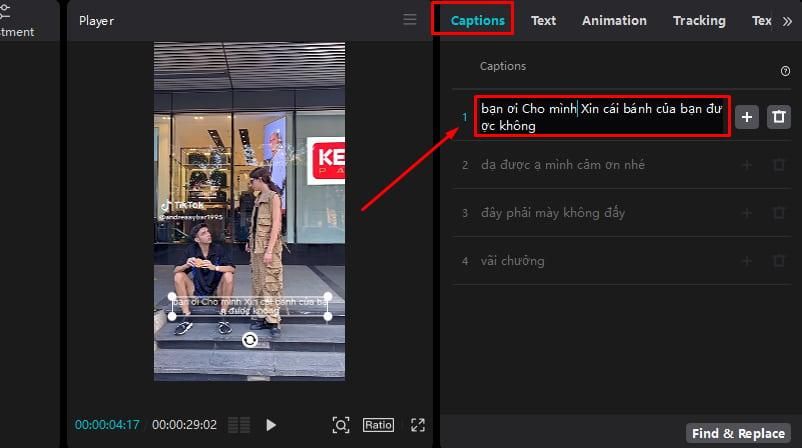
Task: Switch to the Text tab
Action: click(x=543, y=20)
